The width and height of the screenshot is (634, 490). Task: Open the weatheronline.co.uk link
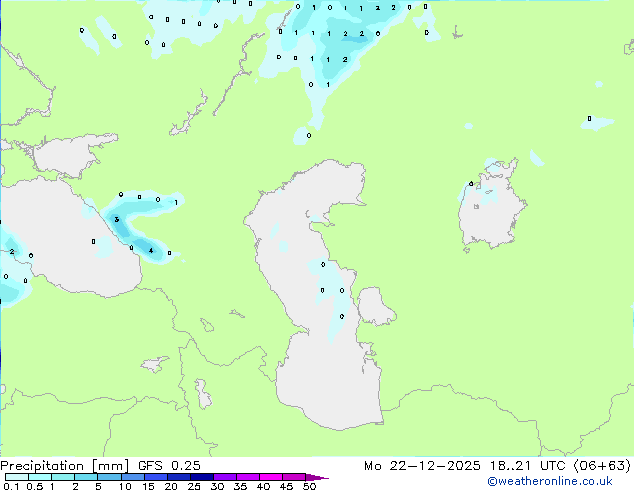click(550, 481)
